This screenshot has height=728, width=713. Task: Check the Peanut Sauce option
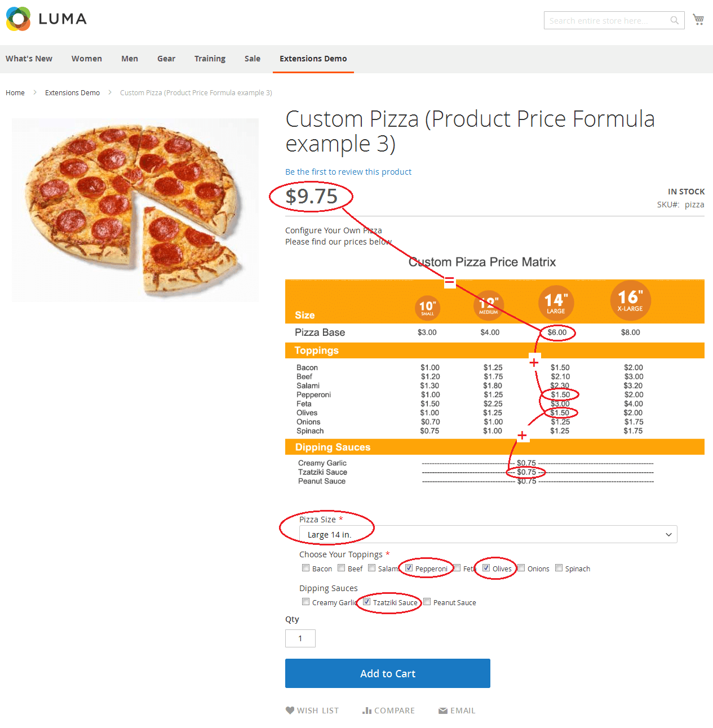(427, 602)
